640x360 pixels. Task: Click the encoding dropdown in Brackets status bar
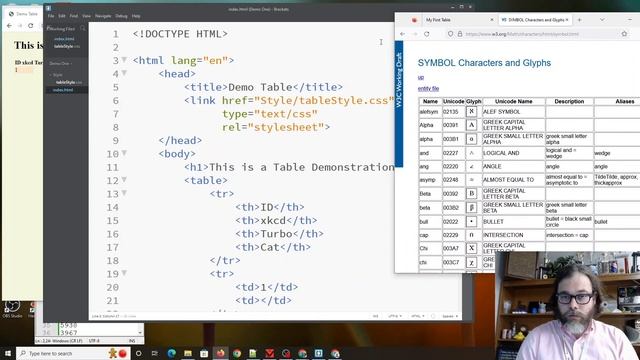(x=394, y=316)
